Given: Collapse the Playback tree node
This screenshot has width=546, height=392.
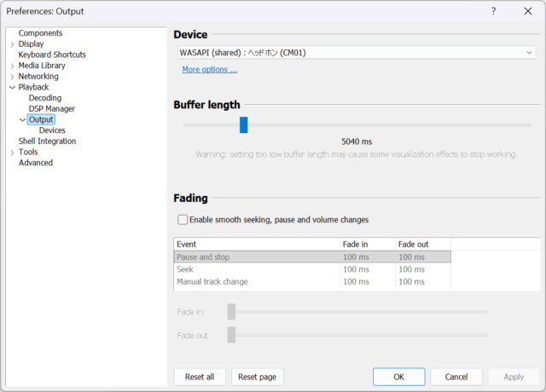Looking at the screenshot, I should (x=12, y=87).
